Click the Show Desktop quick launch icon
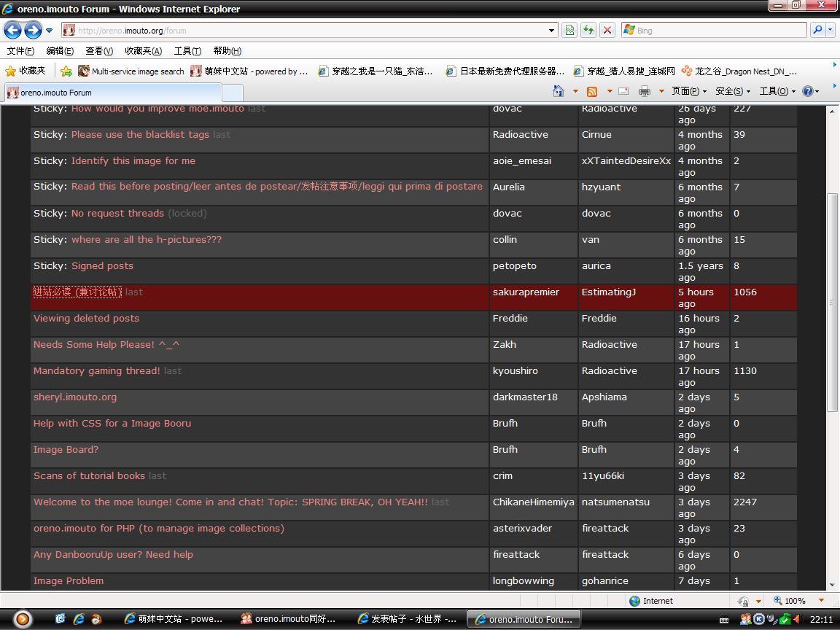 [x=61, y=619]
